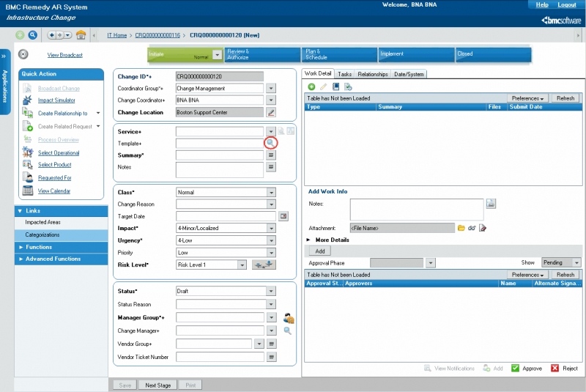Viewport: 586px width, 392px height.
Task: Click the View Calendar icon
Action: [27, 191]
